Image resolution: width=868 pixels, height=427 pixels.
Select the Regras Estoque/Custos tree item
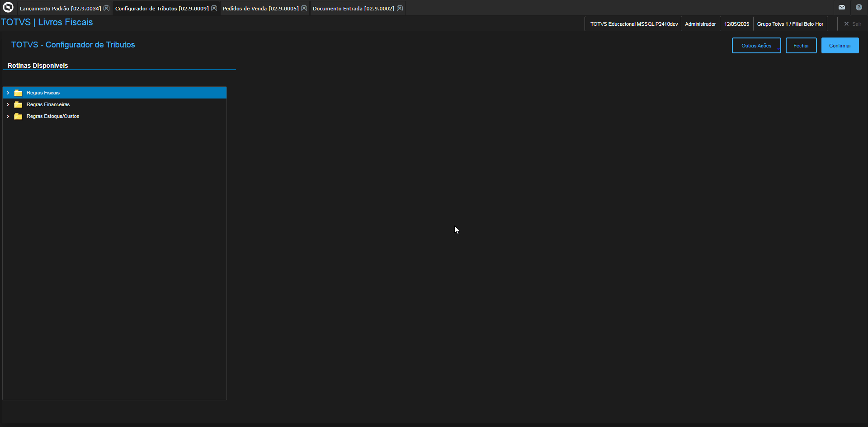coord(115,116)
